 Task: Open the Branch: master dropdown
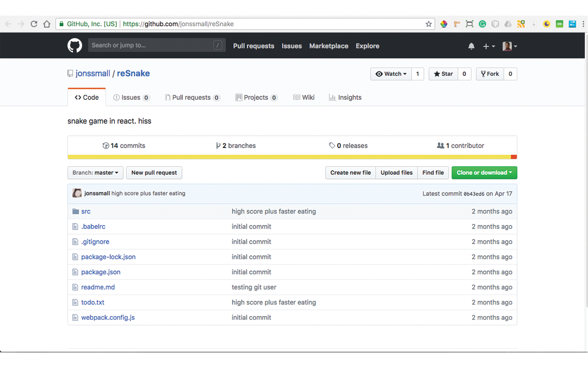pos(96,172)
